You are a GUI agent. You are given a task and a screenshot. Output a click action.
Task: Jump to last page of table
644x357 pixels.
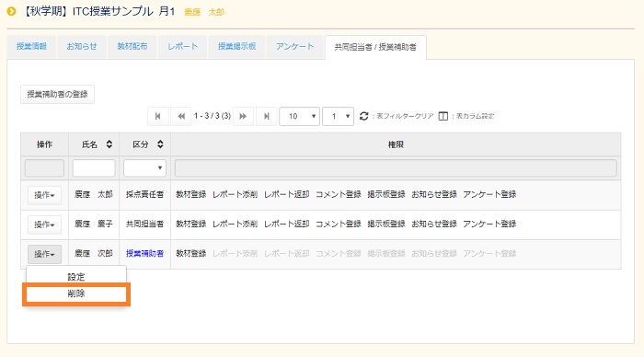(x=266, y=116)
